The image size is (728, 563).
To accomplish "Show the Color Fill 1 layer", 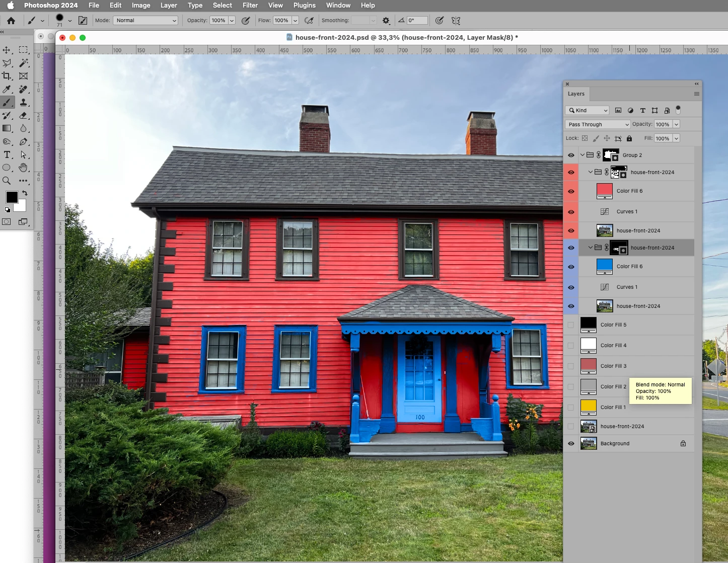I will (x=570, y=408).
